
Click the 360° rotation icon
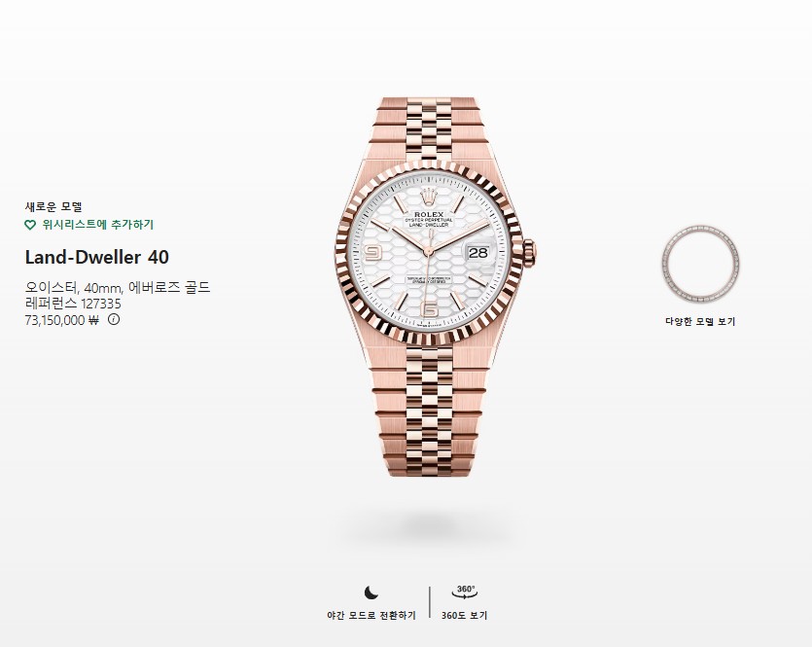coord(465,592)
